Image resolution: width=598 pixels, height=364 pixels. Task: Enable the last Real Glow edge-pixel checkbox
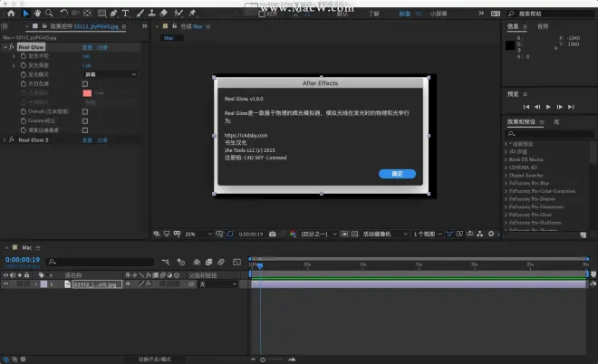point(85,130)
